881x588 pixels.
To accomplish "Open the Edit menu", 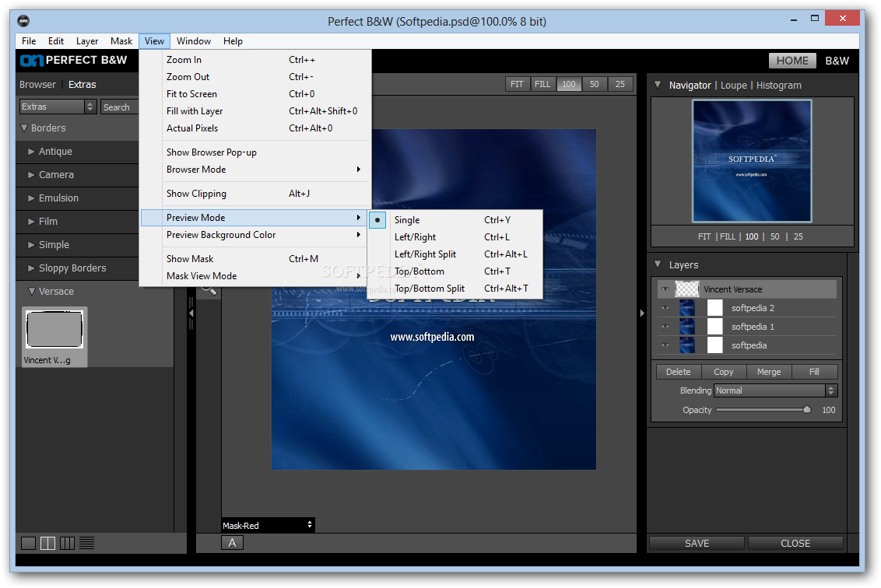I will click(55, 41).
